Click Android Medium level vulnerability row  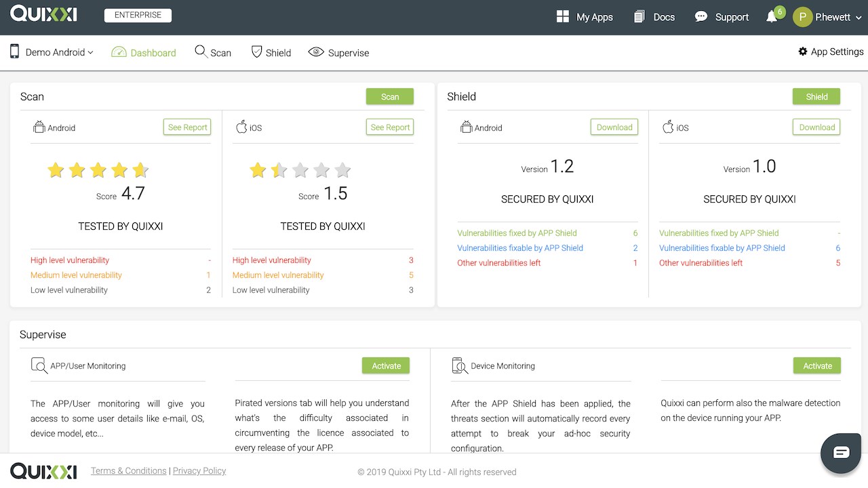coord(121,275)
